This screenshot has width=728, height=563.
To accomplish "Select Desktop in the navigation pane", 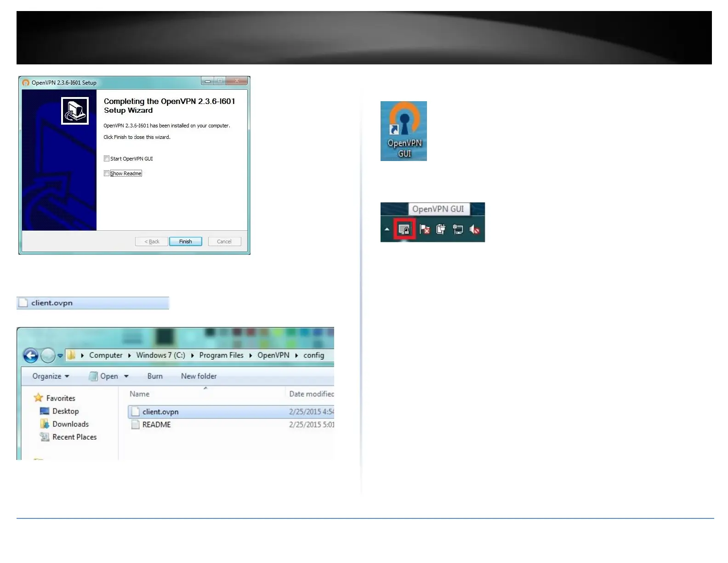I will (66, 411).
